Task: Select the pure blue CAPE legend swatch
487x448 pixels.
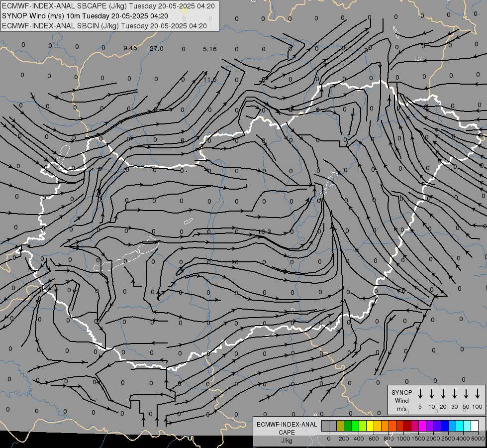Action: pyautogui.click(x=445, y=426)
